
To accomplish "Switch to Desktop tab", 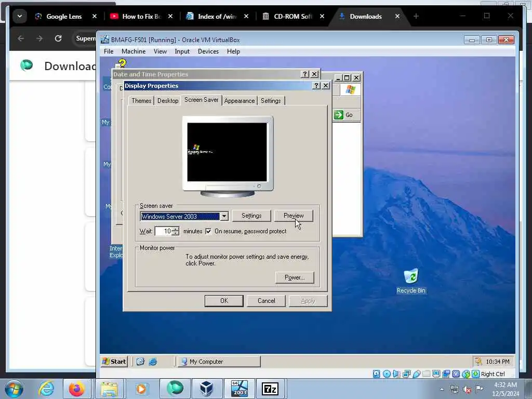I will (168, 101).
